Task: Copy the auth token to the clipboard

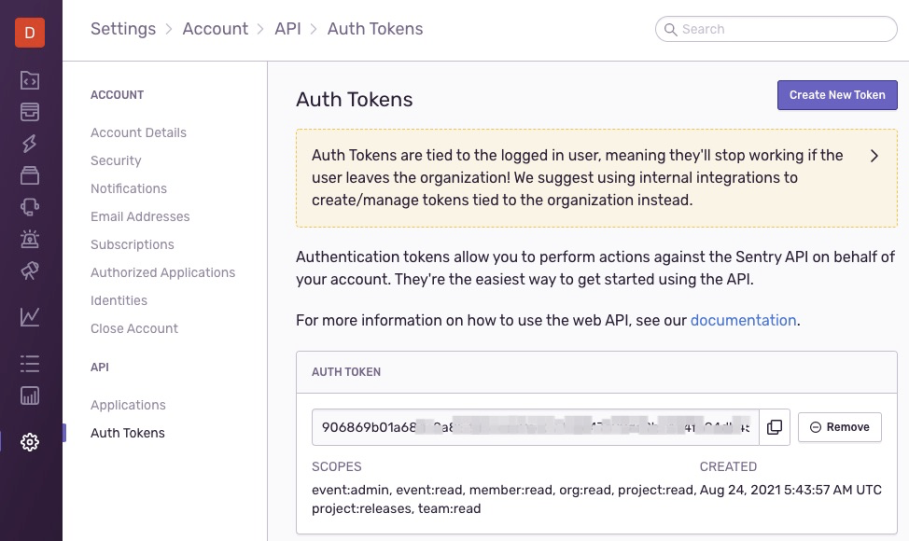Action: [775, 427]
